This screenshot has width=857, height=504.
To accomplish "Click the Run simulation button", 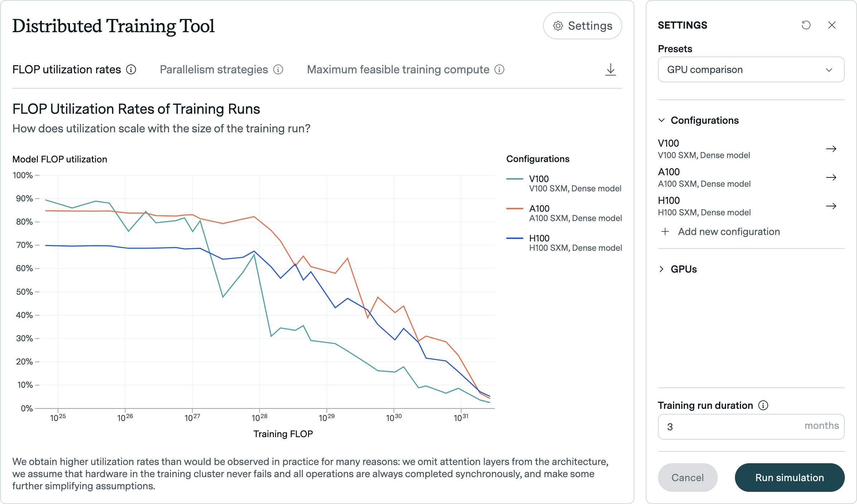I will [789, 478].
